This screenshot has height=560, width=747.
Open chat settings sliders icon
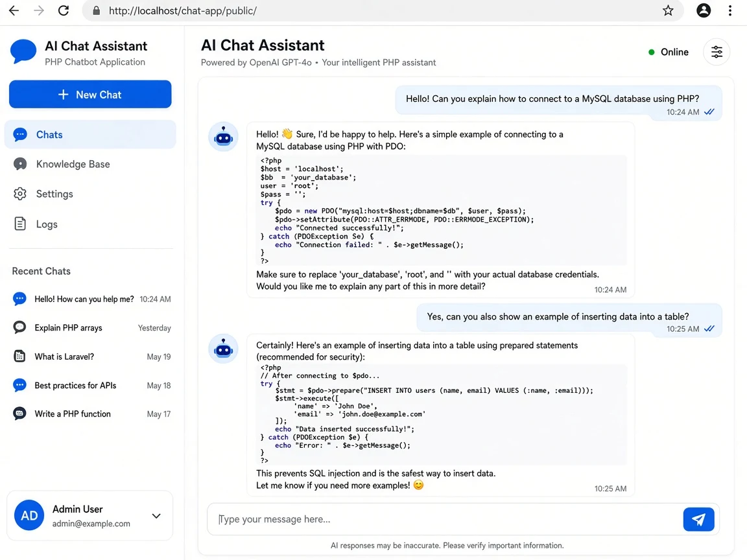click(x=717, y=52)
